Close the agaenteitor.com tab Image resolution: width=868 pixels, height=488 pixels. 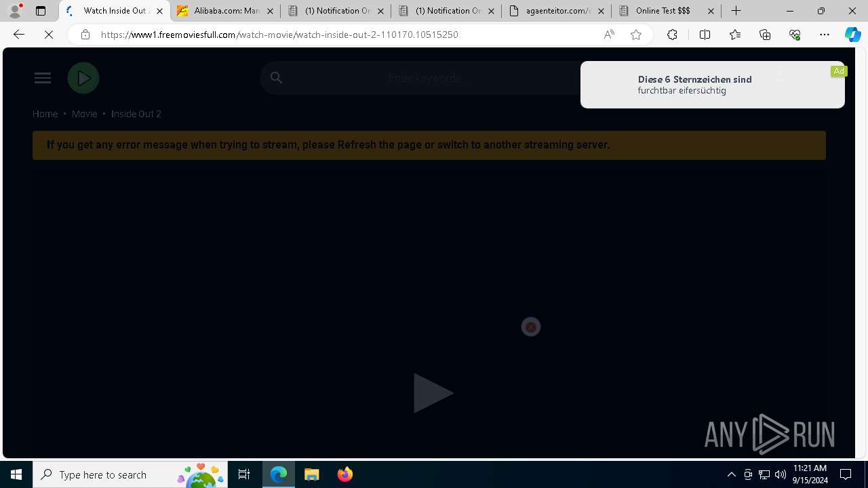click(601, 11)
